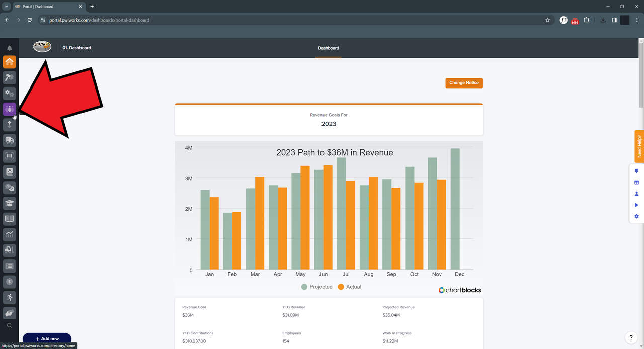Open the Chrome three-dot menu
644x349 pixels.
click(636, 20)
